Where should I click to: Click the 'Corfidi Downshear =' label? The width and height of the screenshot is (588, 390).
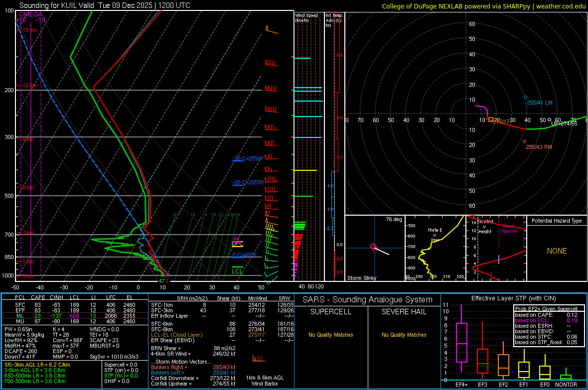[175, 378]
